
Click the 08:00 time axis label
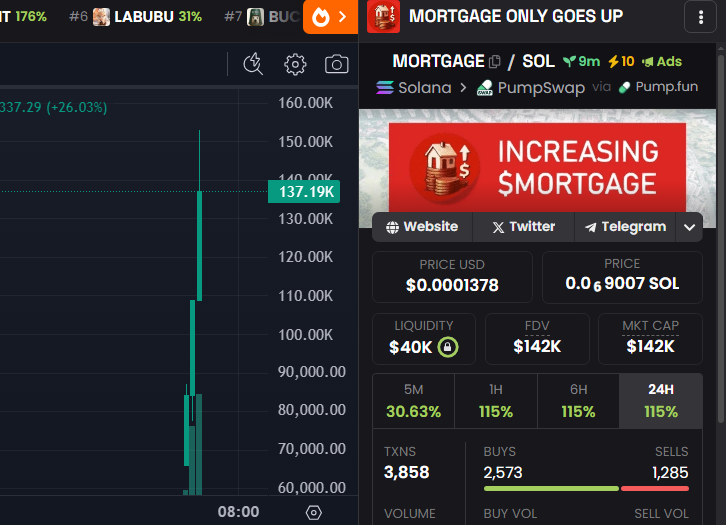pyautogui.click(x=238, y=512)
